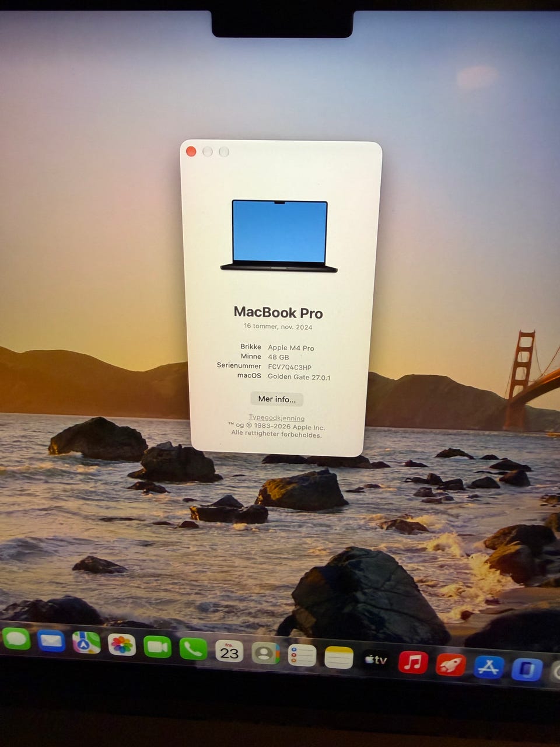This screenshot has height=747, width=560.
Task: Open the yellow Notes app in the Dock
Action: pos(339,658)
